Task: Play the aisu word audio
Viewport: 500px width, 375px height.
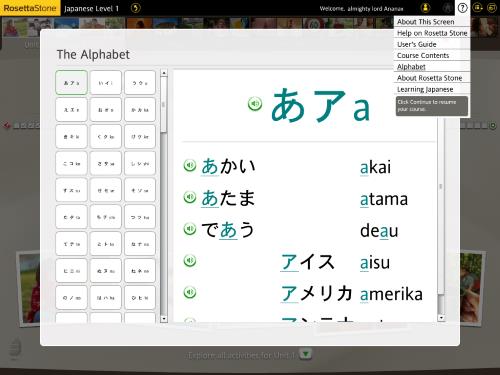Action: pyautogui.click(x=190, y=260)
